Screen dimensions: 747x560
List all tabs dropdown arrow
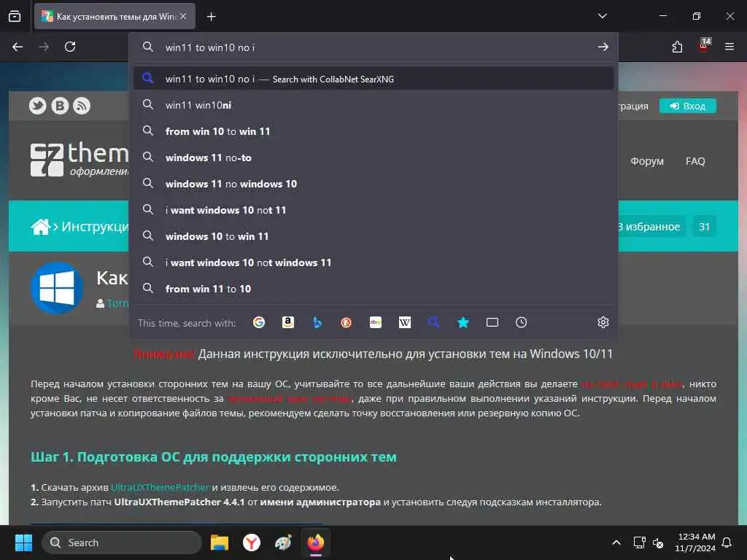603,16
